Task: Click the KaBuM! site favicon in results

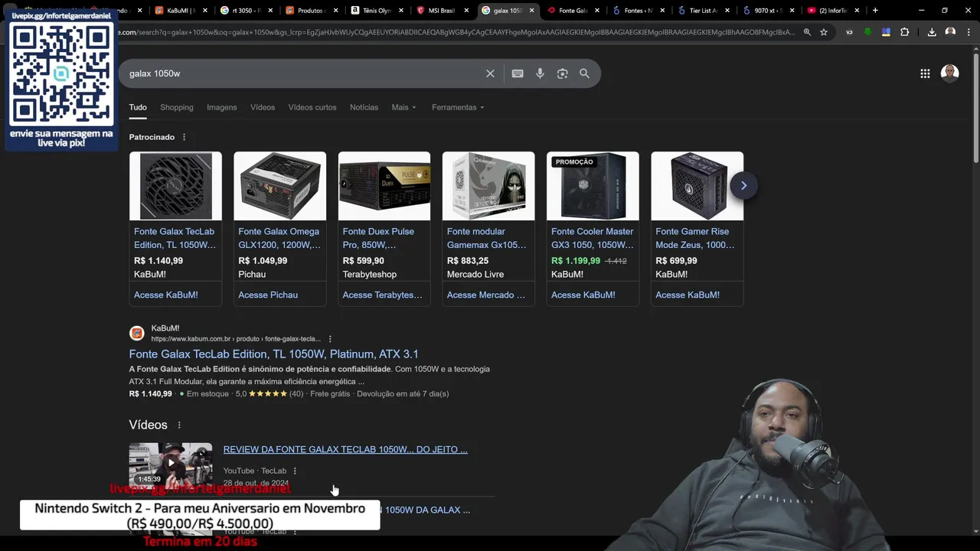Action: point(137,333)
